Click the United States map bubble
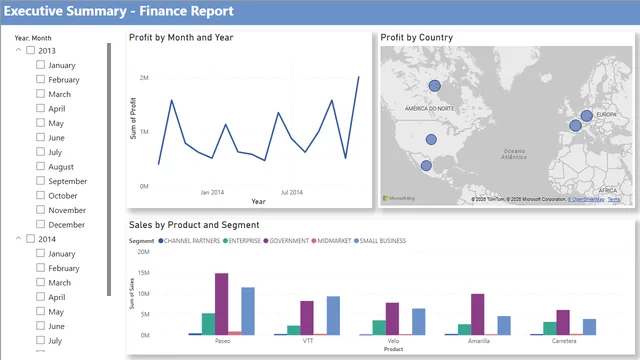Image resolution: width=640 pixels, height=360 pixels. click(431, 140)
